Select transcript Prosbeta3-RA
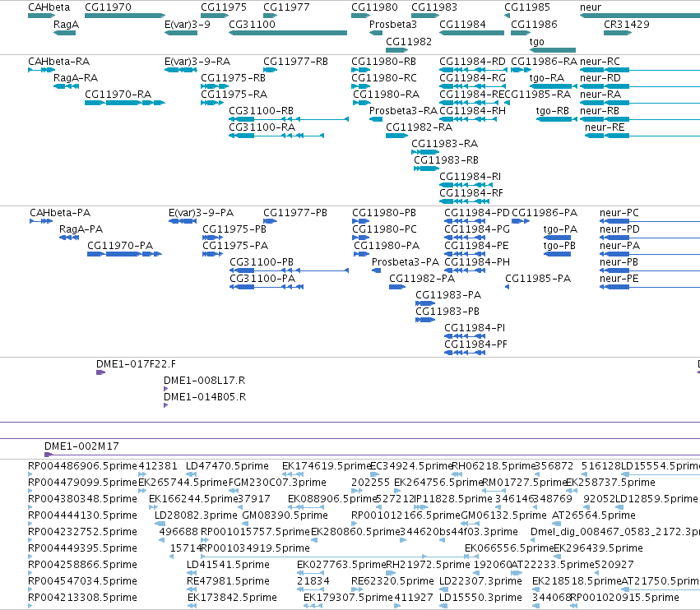This screenshot has height=610, width=700. click(x=404, y=111)
